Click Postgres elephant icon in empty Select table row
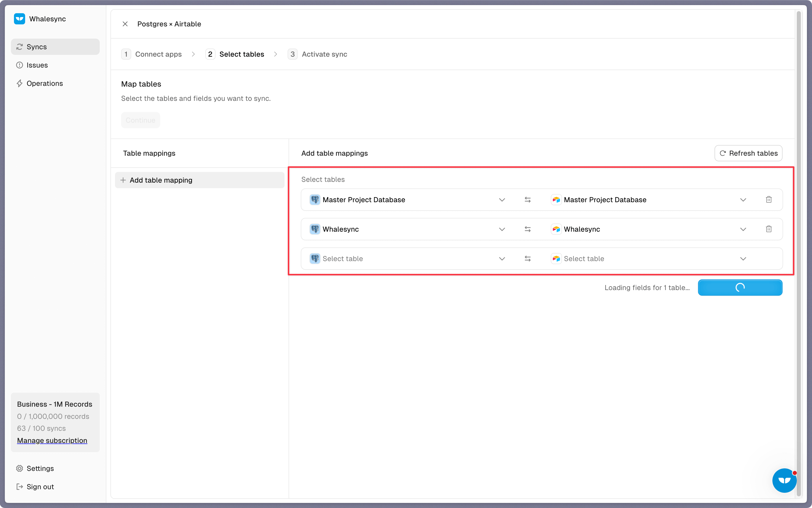This screenshot has height=508, width=812. [315, 259]
